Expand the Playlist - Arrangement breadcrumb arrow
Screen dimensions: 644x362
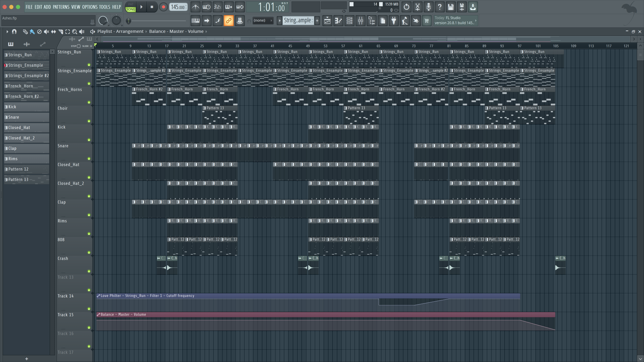click(146, 32)
